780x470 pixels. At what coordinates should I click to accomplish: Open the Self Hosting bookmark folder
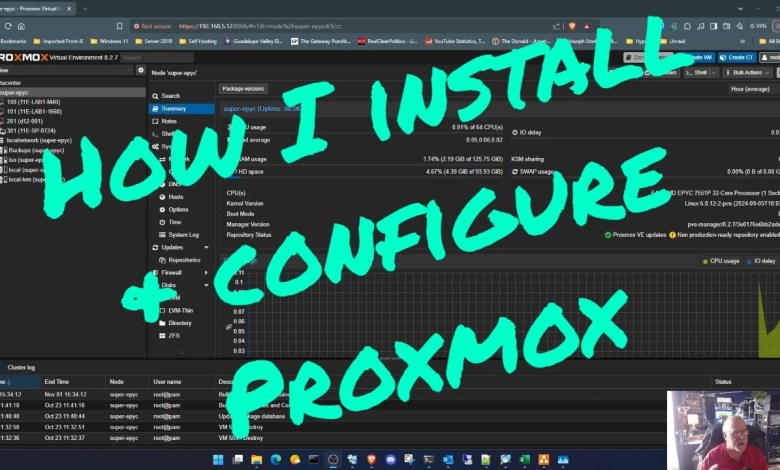198,41
